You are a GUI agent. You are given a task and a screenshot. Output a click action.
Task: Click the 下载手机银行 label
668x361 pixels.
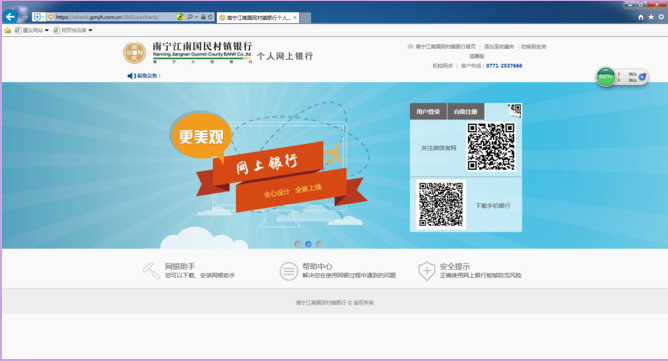(492, 205)
